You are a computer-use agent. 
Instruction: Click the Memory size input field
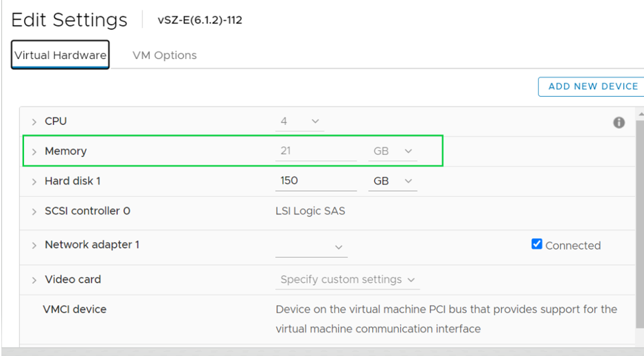(x=315, y=151)
